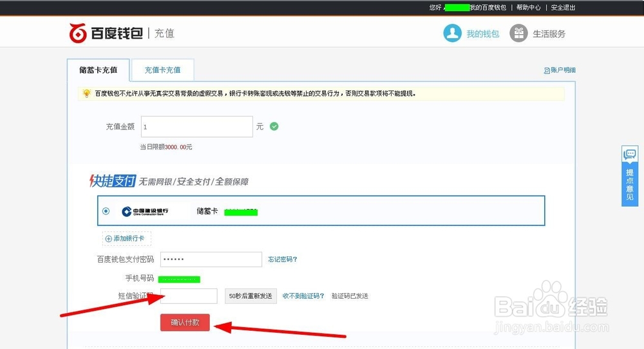Viewport: 644px width, 349px height.
Task: Focus the 百度钱包支付密码 field
Action: (x=211, y=259)
